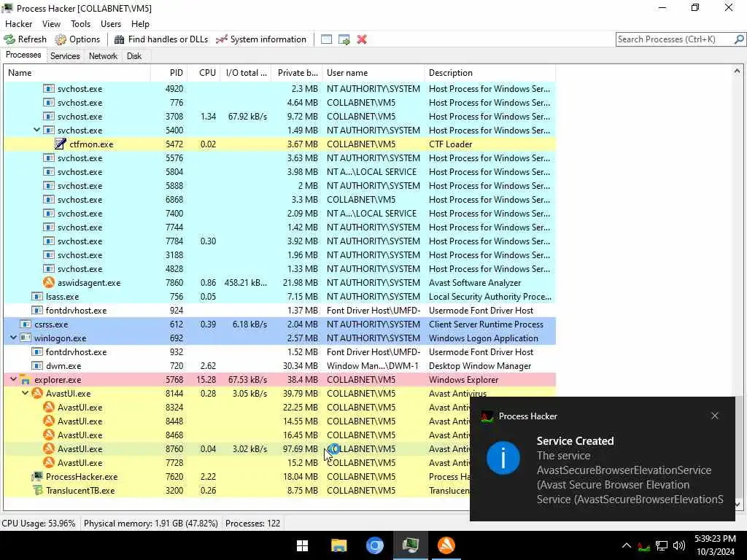Sort by the Name column header
The width and height of the screenshot is (747, 560).
click(x=77, y=73)
